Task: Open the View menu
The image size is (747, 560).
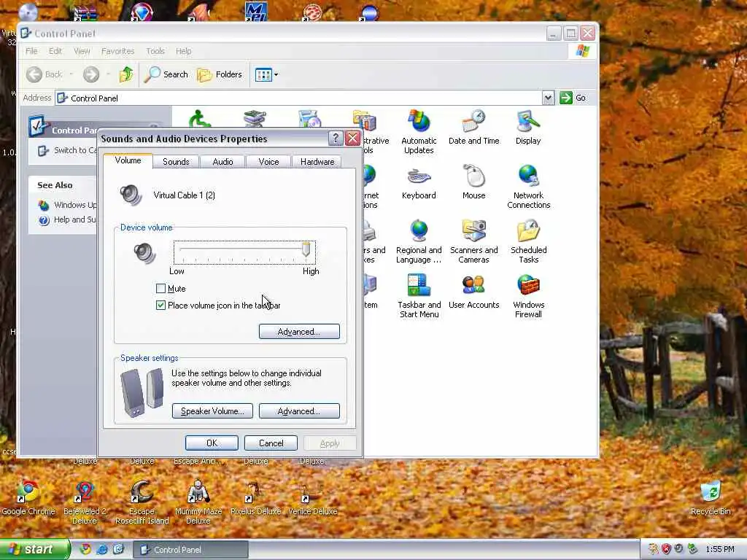Action: (x=82, y=51)
